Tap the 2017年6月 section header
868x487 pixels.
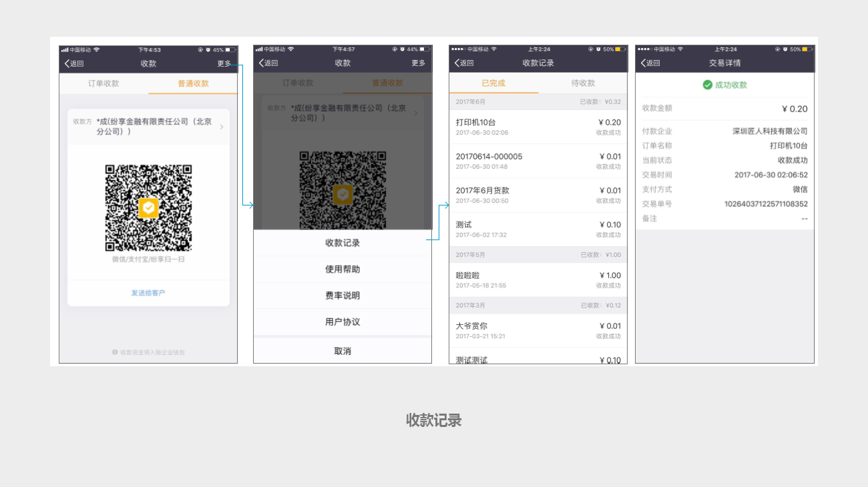coord(538,101)
